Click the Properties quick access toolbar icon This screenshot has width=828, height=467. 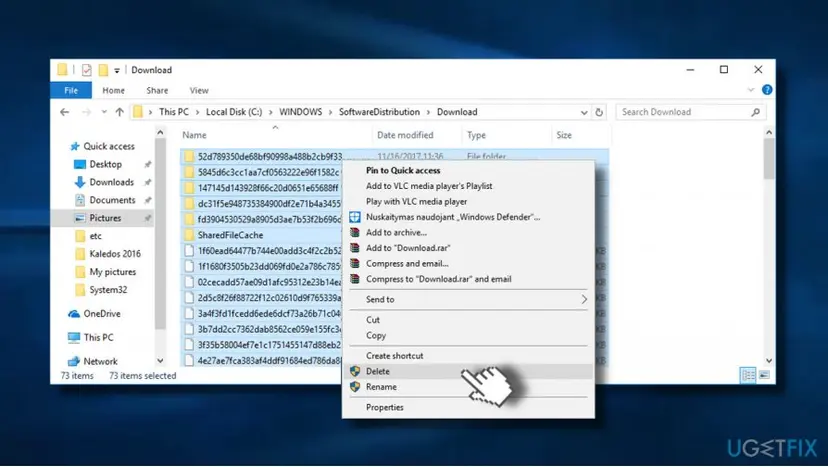pos(87,70)
